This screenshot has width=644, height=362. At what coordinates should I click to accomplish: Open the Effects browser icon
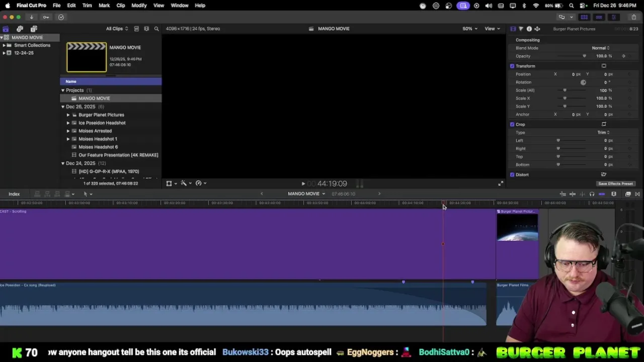coord(628,194)
